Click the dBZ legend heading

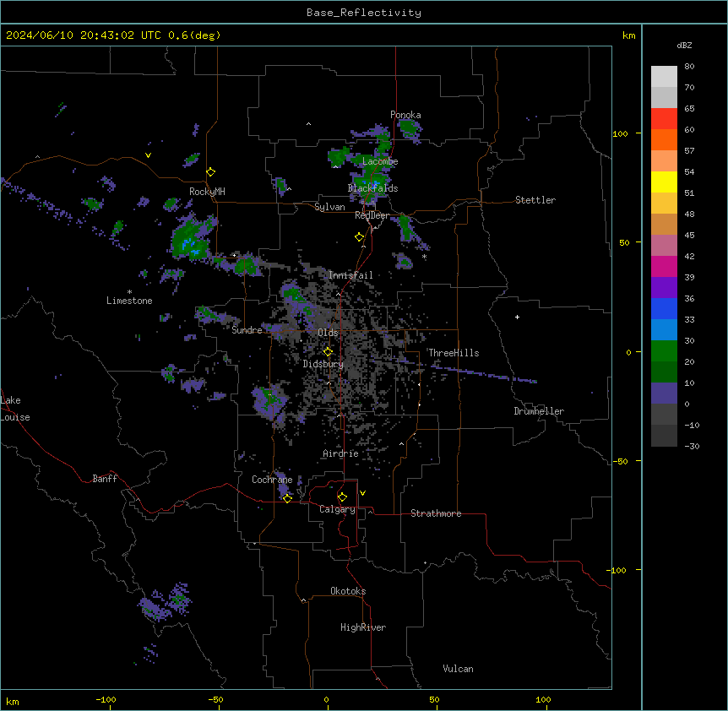[684, 45]
